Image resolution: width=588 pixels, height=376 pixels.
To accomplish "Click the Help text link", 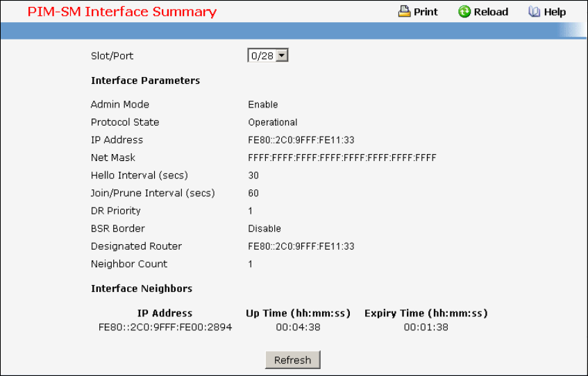I will coord(555,12).
